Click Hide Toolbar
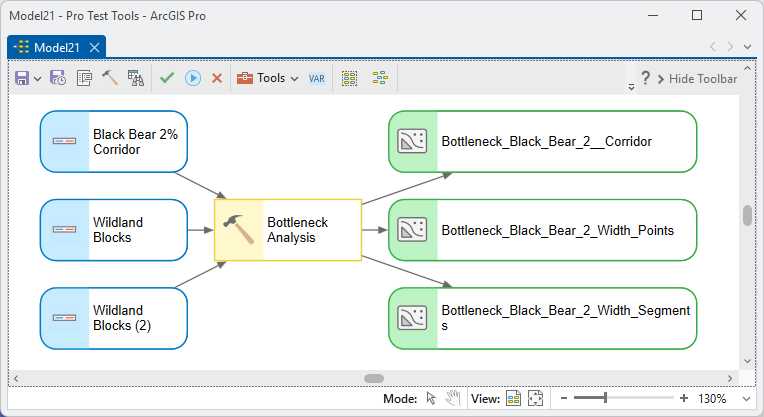764x417 pixels. (x=697, y=79)
